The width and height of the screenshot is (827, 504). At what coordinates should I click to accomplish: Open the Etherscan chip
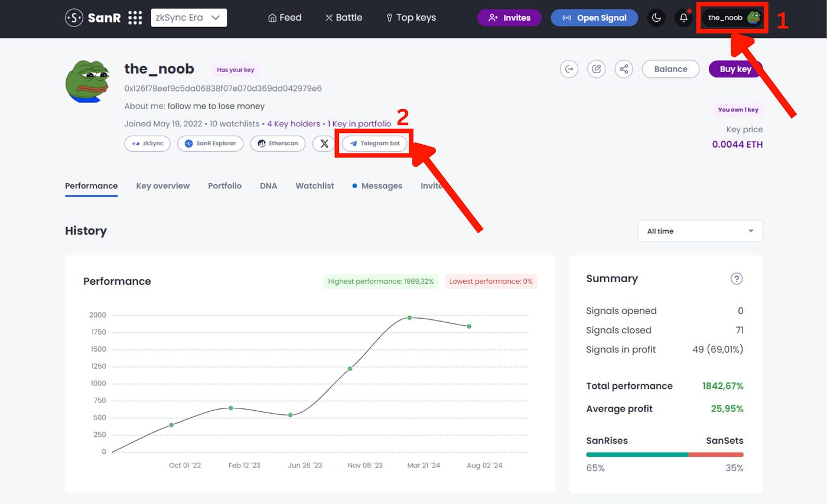278,143
